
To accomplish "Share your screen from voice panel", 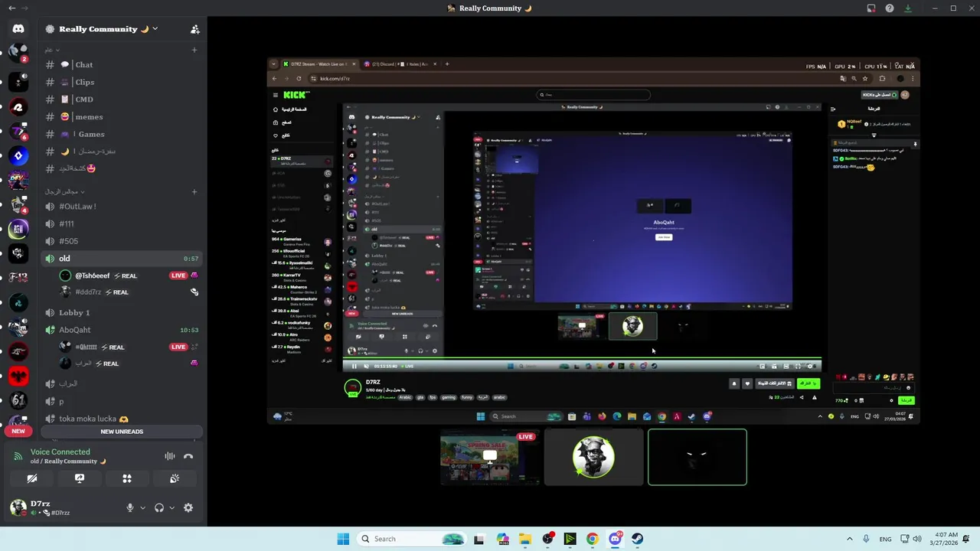I will pos(80,478).
